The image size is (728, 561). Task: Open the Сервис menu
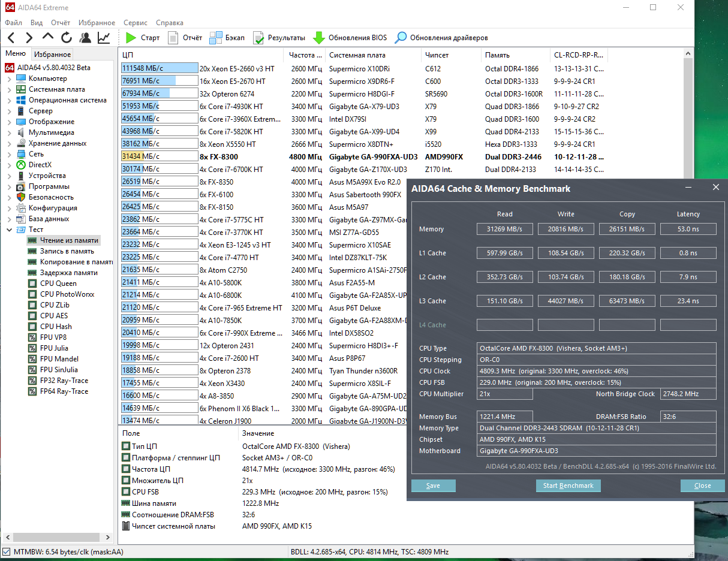pyautogui.click(x=136, y=23)
